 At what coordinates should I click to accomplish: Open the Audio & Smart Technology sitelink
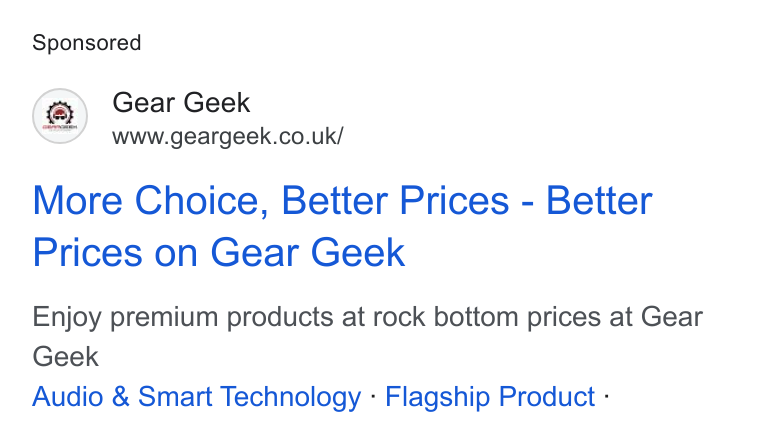pyautogui.click(x=197, y=397)
